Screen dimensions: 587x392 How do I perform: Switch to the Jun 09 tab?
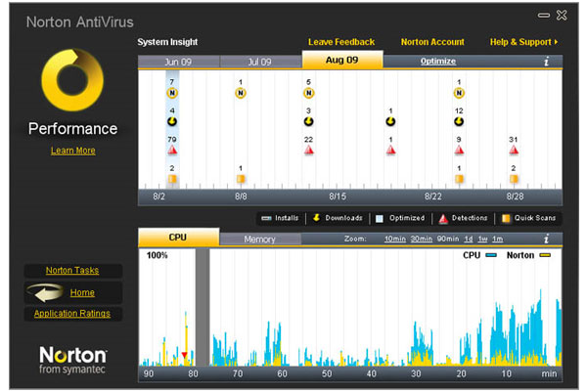pyautogui.click(x=178, y=62)
